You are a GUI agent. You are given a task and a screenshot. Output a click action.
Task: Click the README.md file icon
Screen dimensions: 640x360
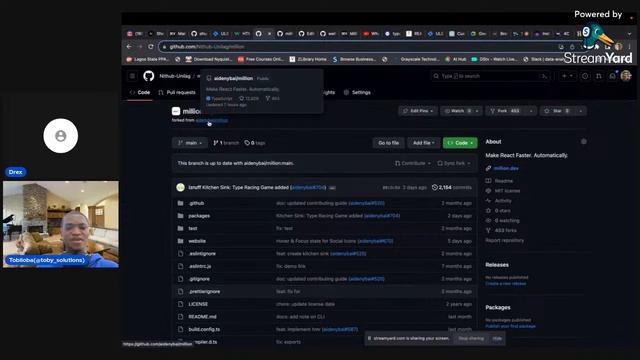click(180, 317)
